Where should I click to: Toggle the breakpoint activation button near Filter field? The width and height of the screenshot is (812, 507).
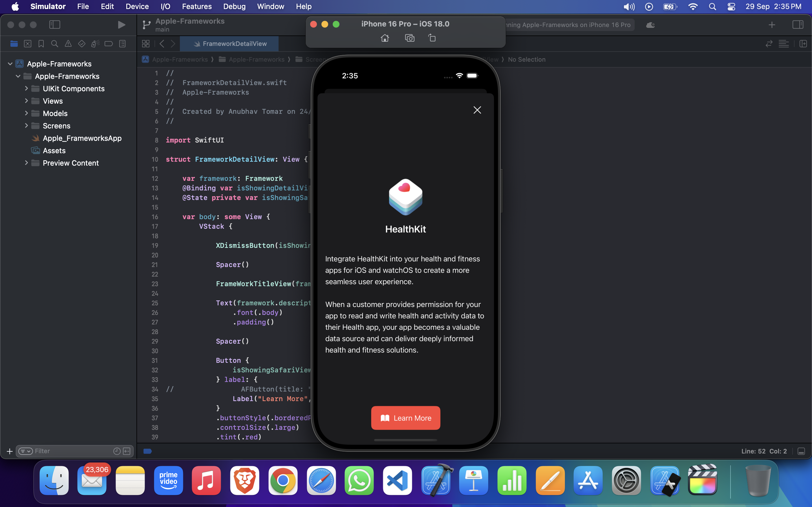click(148, 451)
